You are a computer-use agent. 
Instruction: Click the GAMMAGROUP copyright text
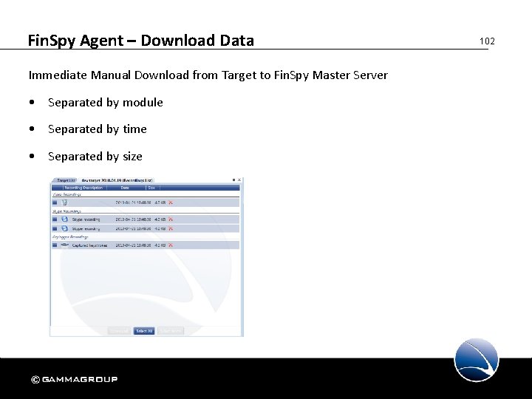point(75,379)
